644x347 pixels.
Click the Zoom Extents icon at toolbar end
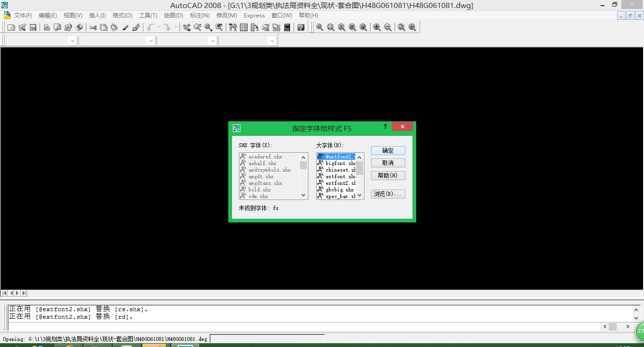(x=413, y=27)
